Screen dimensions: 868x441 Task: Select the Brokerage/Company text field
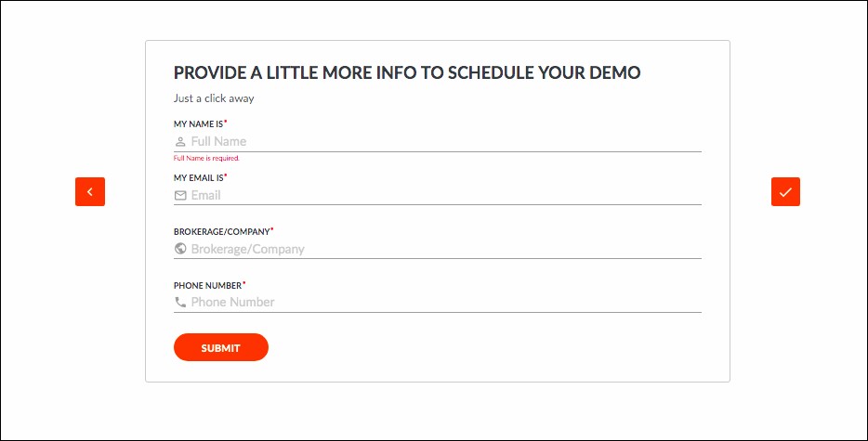point(444,249)
